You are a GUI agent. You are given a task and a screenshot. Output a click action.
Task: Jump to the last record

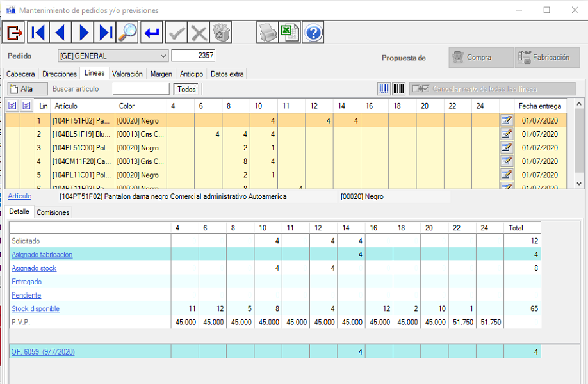106,32
